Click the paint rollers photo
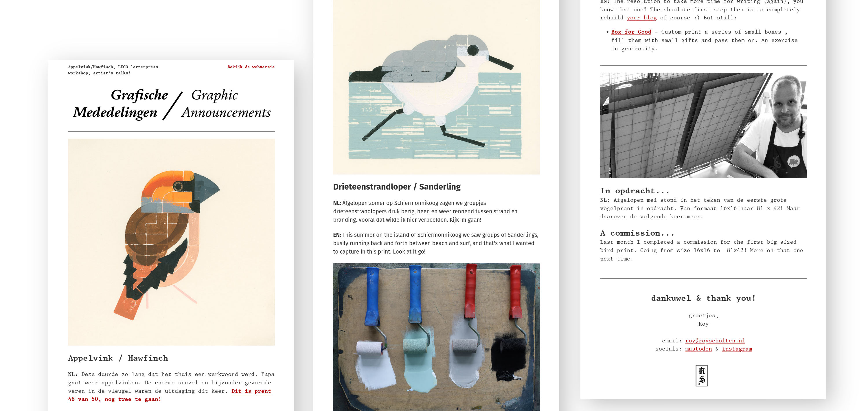Viewport: 868px width, 411px height. click(436, 337)
